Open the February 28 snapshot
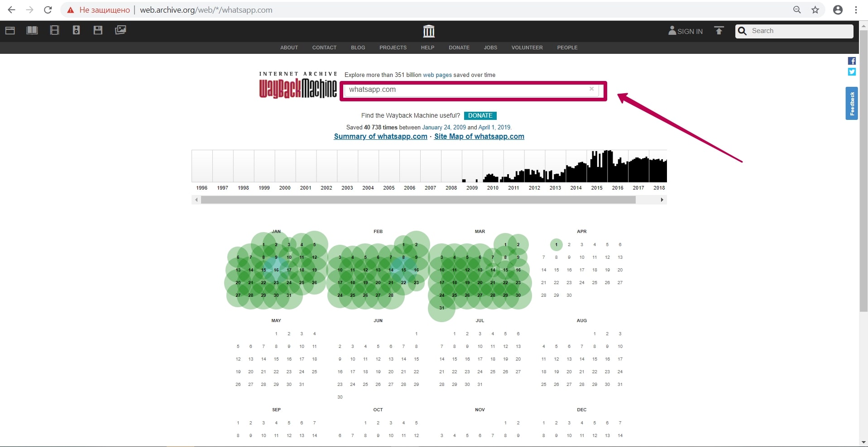 (391, 295)
